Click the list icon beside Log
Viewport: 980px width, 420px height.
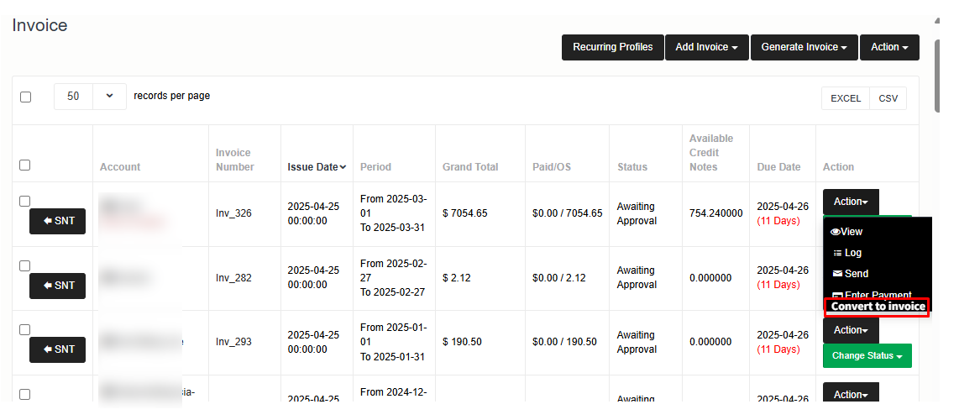coord(836,253)
